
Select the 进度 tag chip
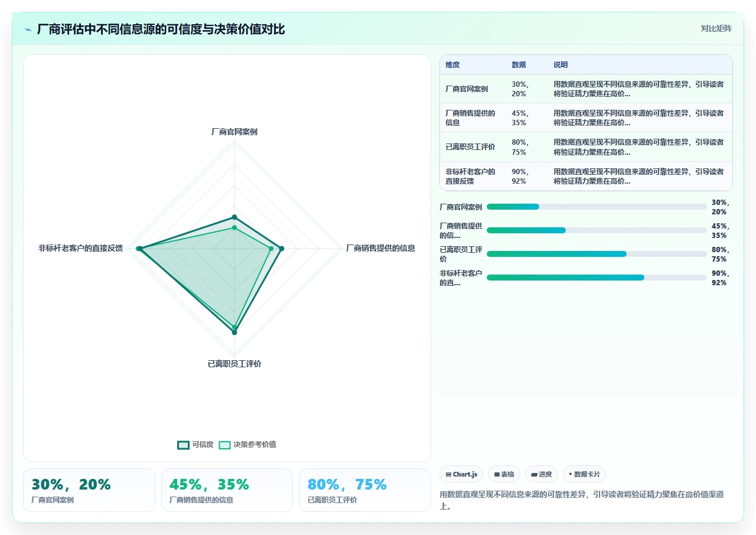point(541,474)
